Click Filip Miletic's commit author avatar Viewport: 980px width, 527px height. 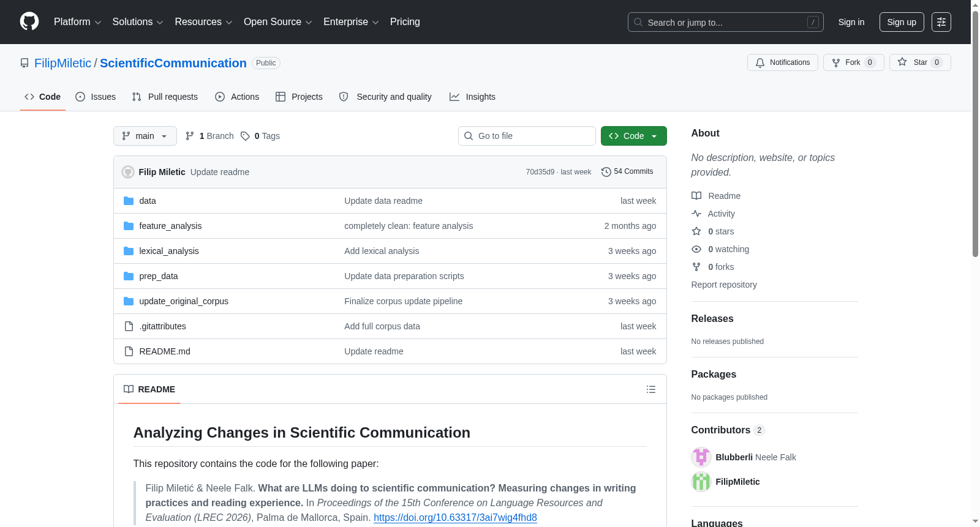(x=128, y=172)
